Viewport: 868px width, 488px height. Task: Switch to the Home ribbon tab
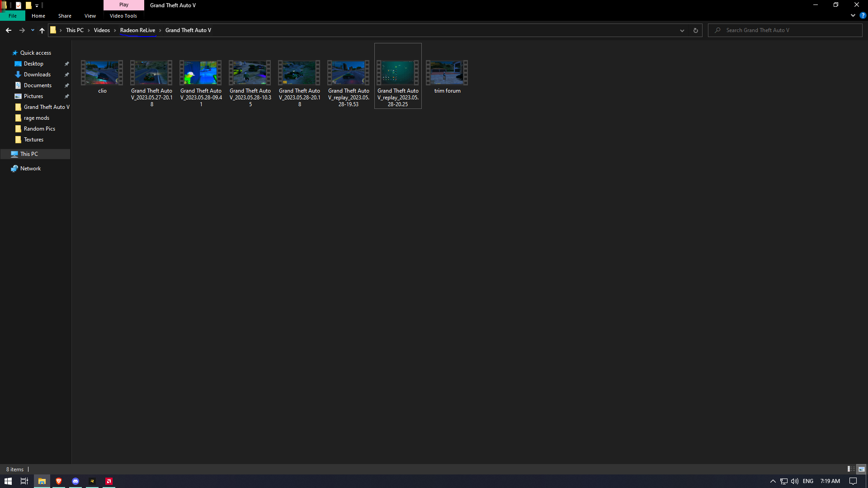pyautogui.click(x=38, y=16)
